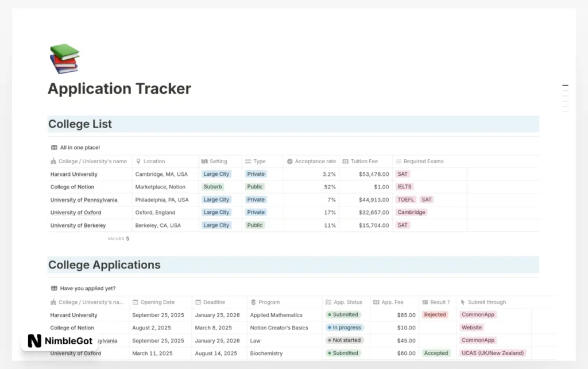588x369 pixels.
Task: Click the Accepted result tag
Action: click(436, 353)
